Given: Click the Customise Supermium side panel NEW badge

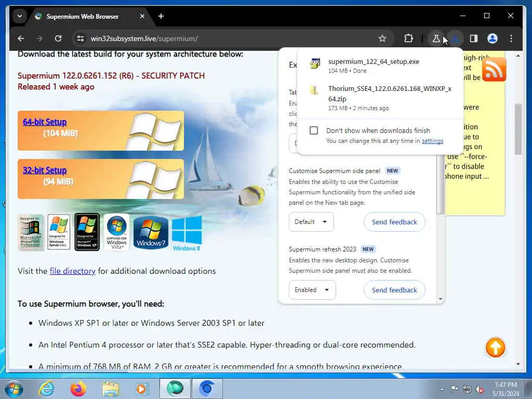Looking at the screenshot, I should point(392,171).
